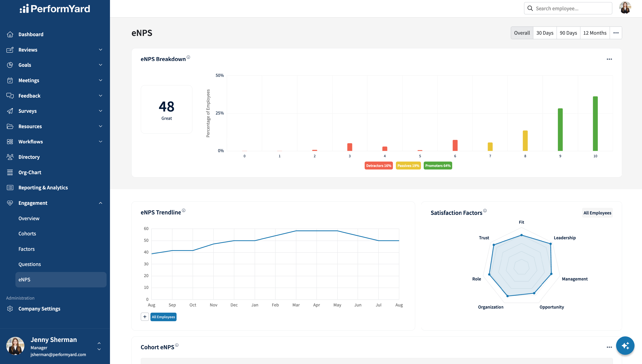Toggle the Passives 19% legend
Screen dimensions: 642x364
408,165
